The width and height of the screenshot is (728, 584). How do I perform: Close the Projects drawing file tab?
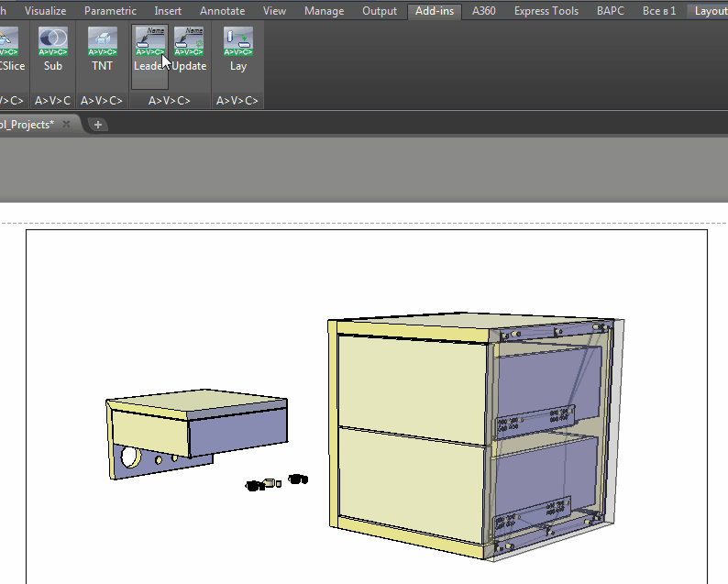point(66,125)
